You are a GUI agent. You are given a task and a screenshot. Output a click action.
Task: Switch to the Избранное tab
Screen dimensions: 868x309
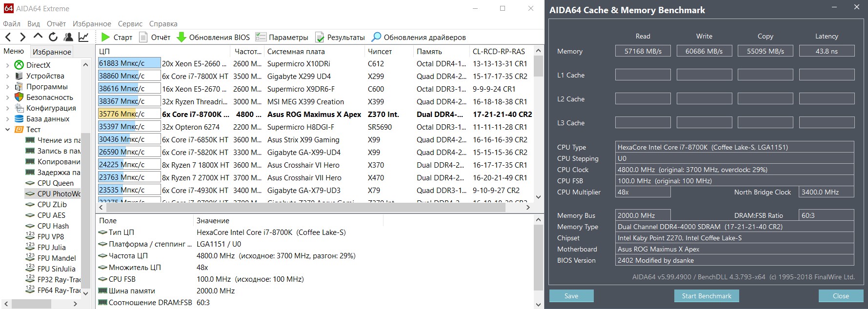coord(52,52)
